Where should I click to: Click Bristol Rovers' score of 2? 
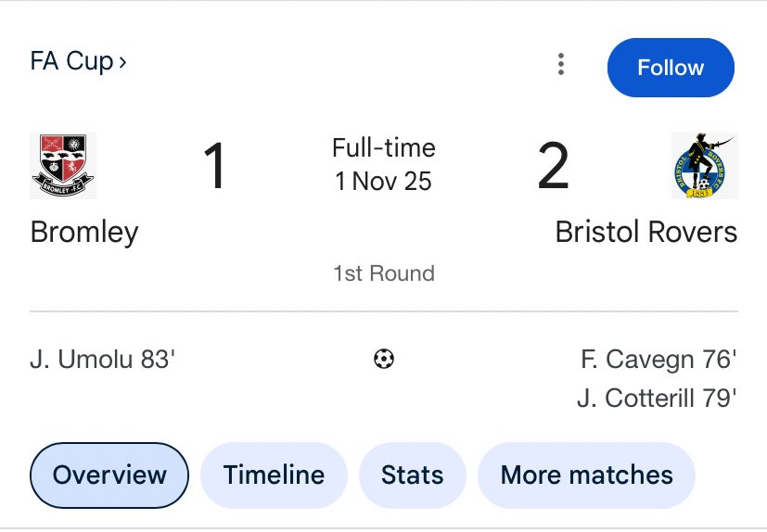click(x=553, y=167)
